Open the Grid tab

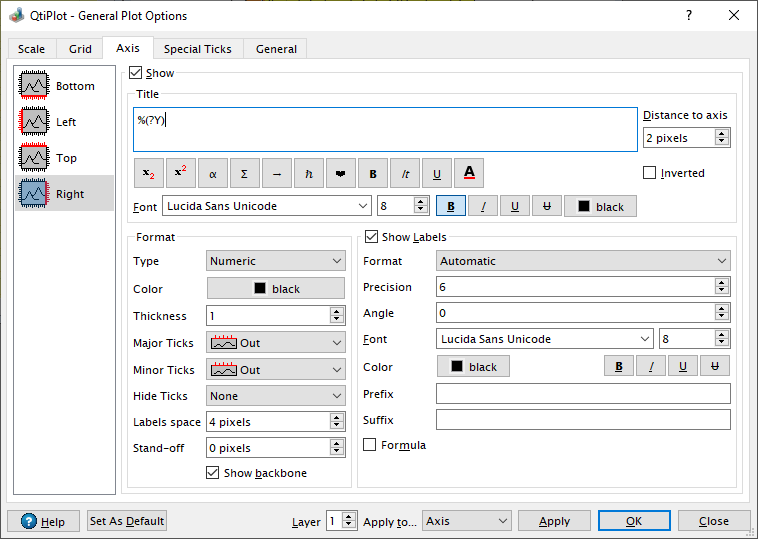point(80,49)
